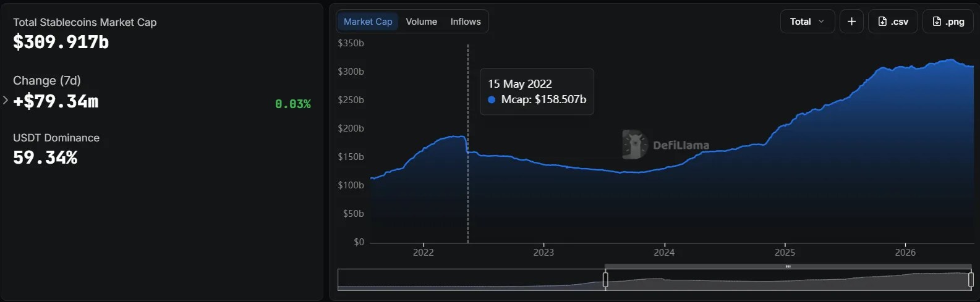
Task: Click the USDT Dominance label
Action: point(56,138)
